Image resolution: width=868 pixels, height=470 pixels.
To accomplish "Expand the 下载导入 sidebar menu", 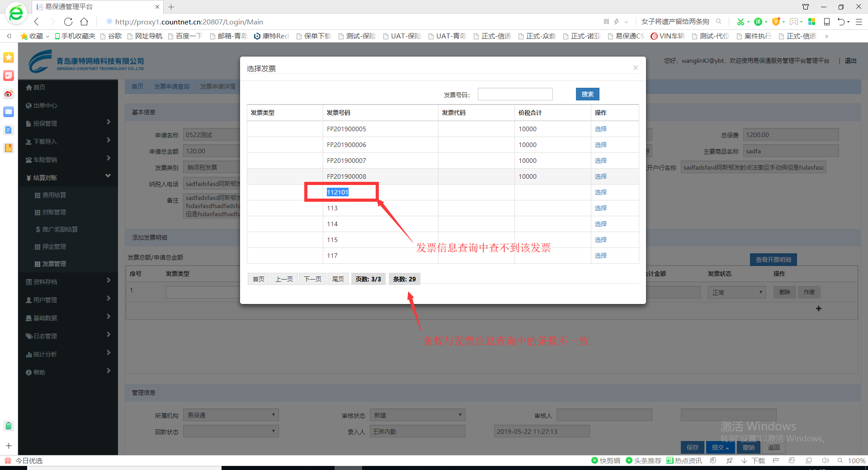I will 68,141.
